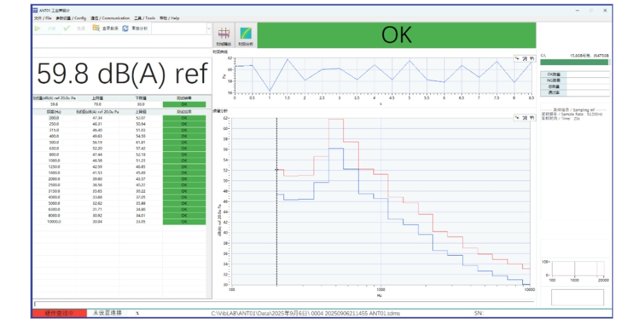Click pan hand tool in spectrum graph palette
Image resolution: width=644 pixels, height=322 pixels.
point(532,118)
